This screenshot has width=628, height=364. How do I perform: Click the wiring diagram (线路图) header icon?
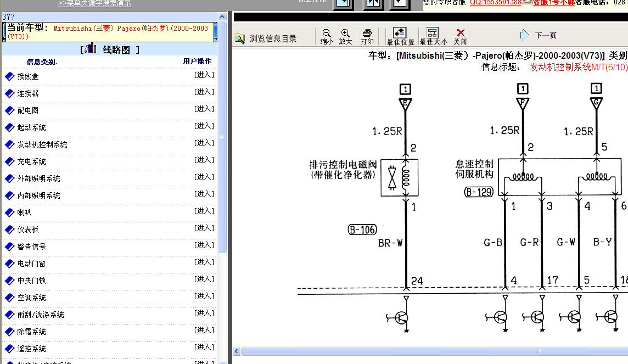[91, 48]
